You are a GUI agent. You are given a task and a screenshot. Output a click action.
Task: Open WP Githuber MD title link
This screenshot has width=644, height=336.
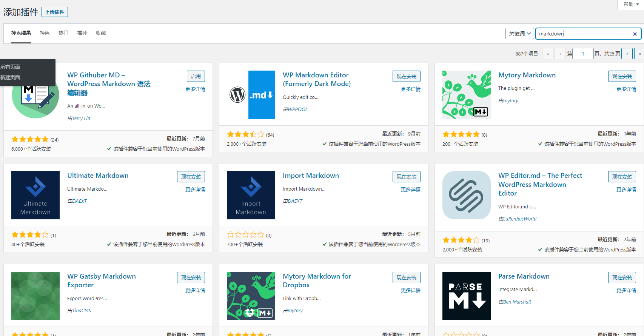pyautogui.click(x=109, y=84)
